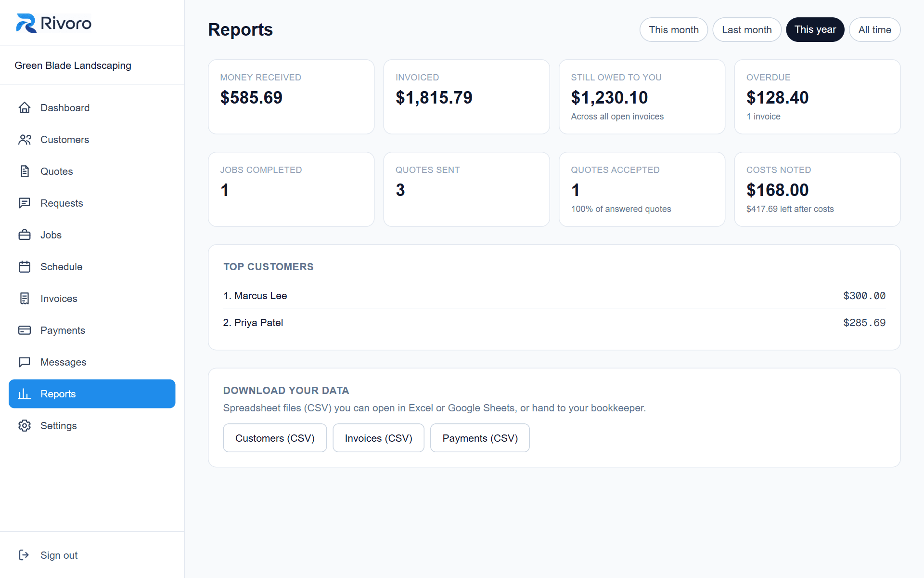The height and width of the screenshot is (578, 924).
Task: Download Invoices (CSV) file
Action: pos(379,438)
